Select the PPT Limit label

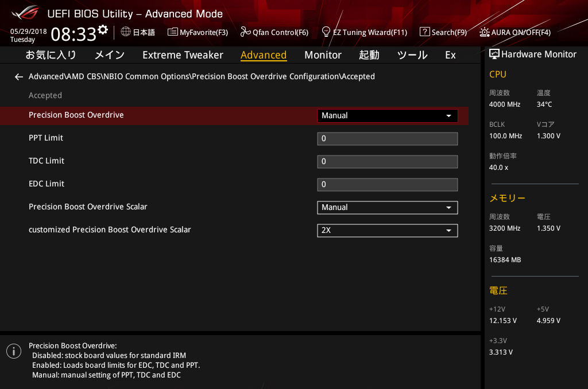click(46, 138)
